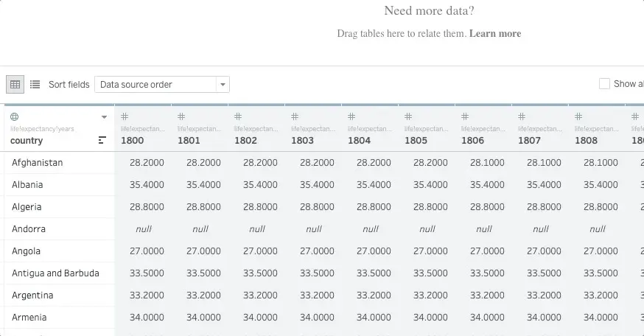Viewport: 644px width, 336px height.
Task: Select the Antigua and Barbuda row cell
Action: [x=55, y=273]
